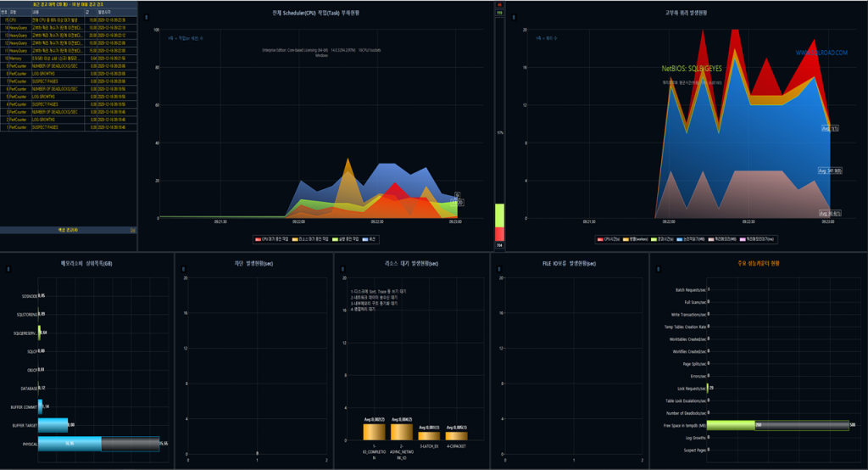
Task: Toggle the red CPU time(s) legend item
Action: tap(609, 239)
